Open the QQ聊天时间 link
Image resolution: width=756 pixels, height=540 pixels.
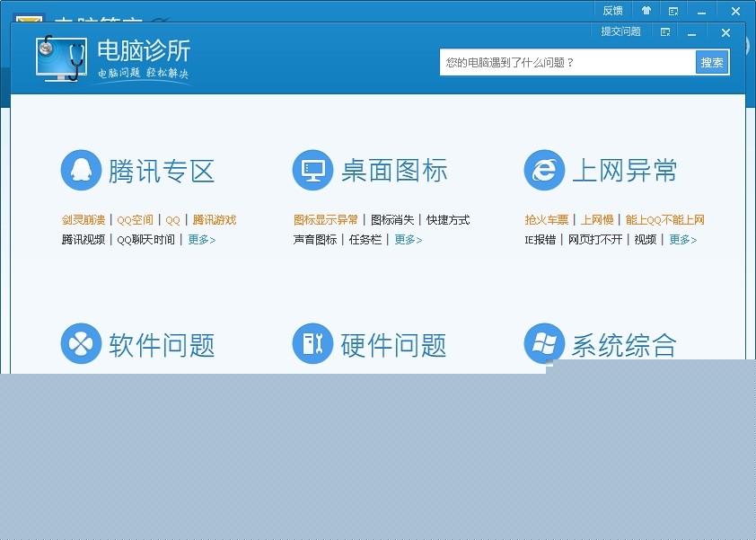coord(146,239)
